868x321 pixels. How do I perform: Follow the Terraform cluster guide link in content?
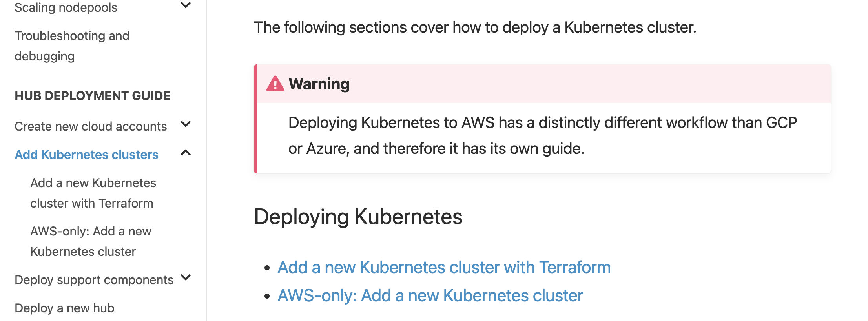444,267
